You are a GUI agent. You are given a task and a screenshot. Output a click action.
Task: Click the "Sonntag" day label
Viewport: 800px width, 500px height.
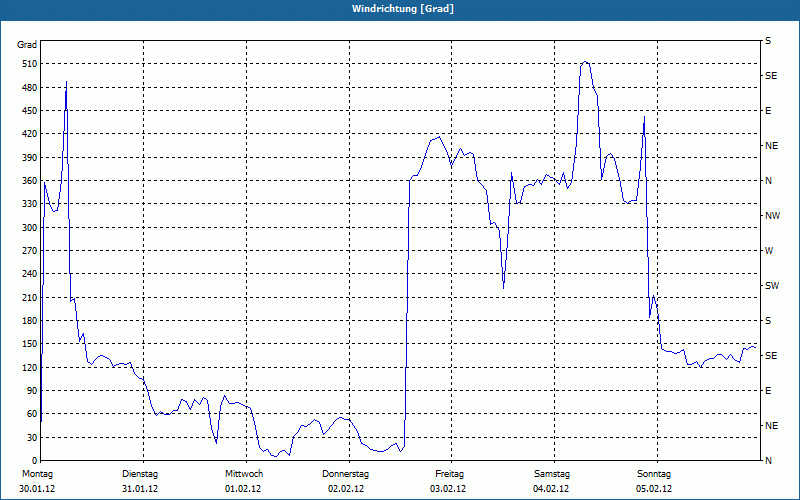coord(654,474)
